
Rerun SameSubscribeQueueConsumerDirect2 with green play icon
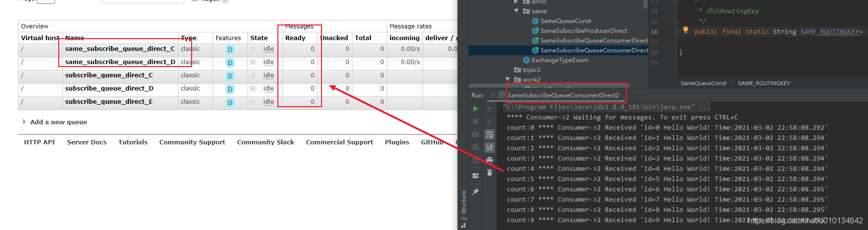pyautogui.click(x=475, y=109)
